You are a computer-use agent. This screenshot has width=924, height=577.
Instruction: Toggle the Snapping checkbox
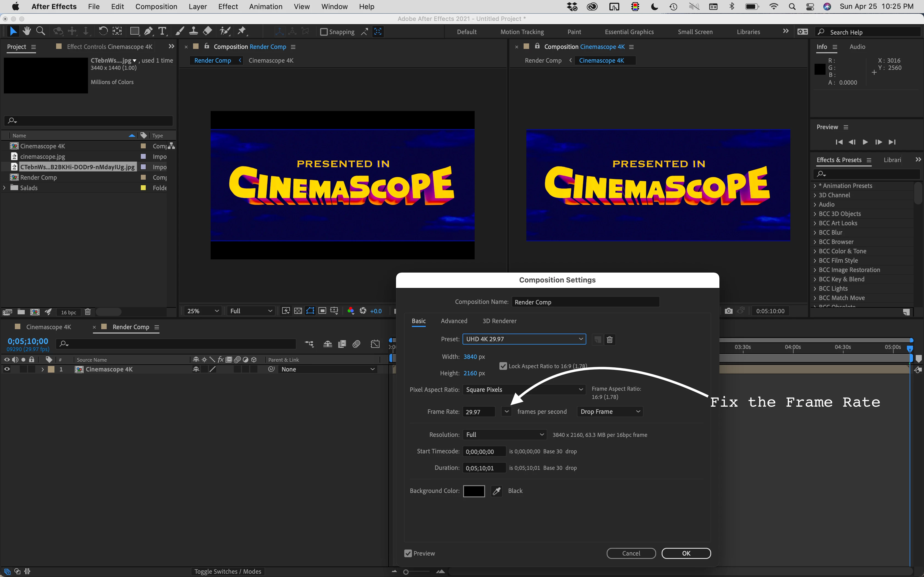(x=324, y=32)
